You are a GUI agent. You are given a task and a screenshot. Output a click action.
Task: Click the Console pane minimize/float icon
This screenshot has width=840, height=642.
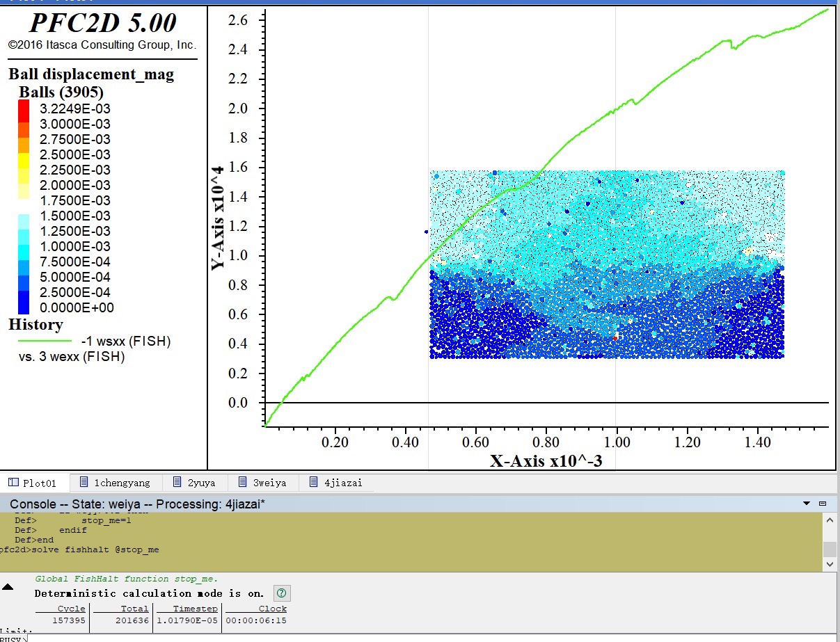pos(823,503)
